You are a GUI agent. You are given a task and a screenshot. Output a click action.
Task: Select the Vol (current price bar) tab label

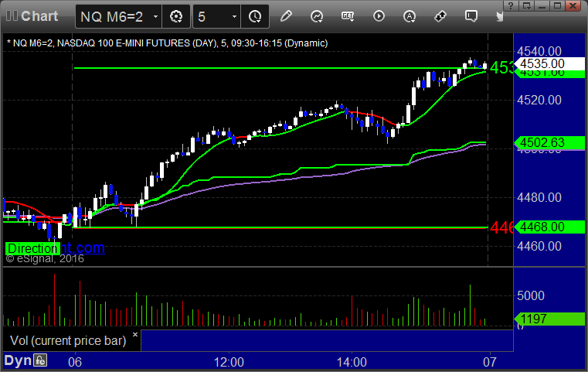tap(68, 340)
